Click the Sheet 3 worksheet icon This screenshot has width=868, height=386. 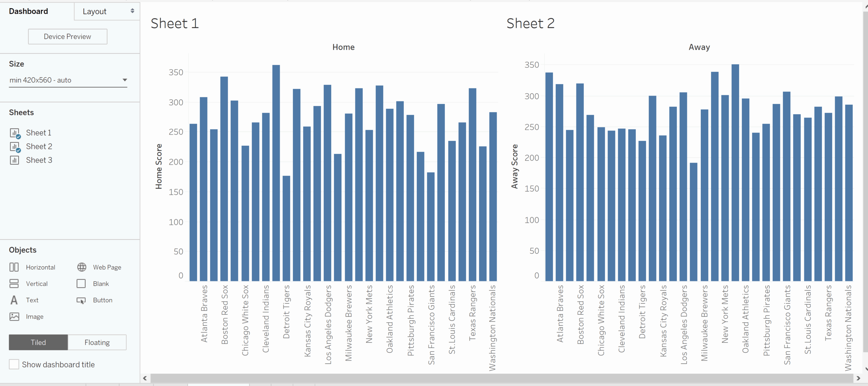(x=14, y=160)
